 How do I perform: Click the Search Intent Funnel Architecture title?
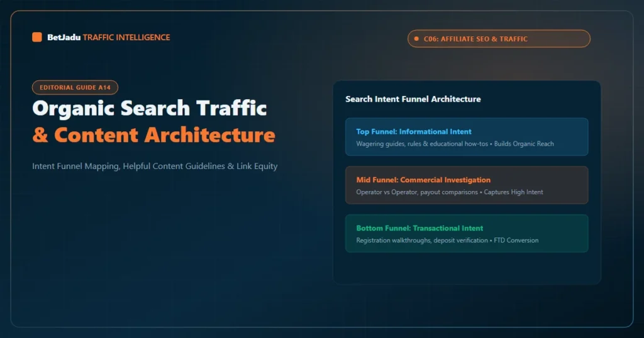pyautogui.click(x=413, y=99)
